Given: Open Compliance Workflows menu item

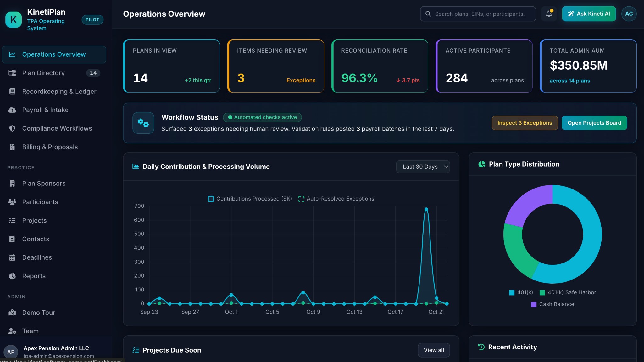Looking at the screenshot, I should coord(54,128).
